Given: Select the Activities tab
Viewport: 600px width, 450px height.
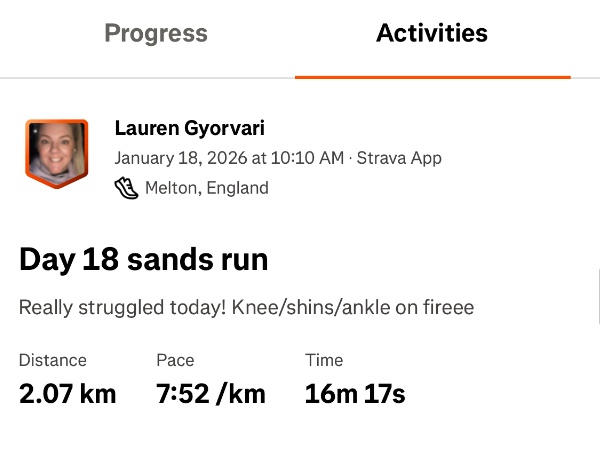Looking at the screenshot, I should [432, 33].
